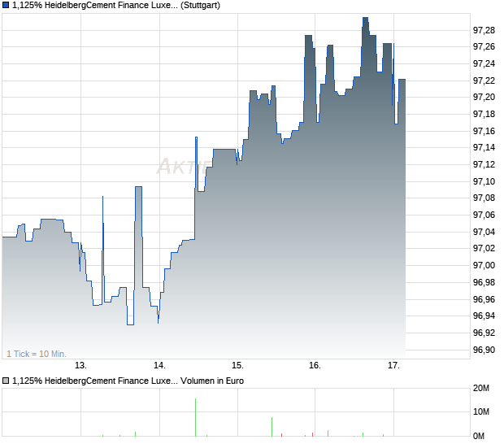This screenshot has width=504, height=444.
Task: Click the volume axis label '10M'
Action: pyautogui.click(x=481, y=411)
